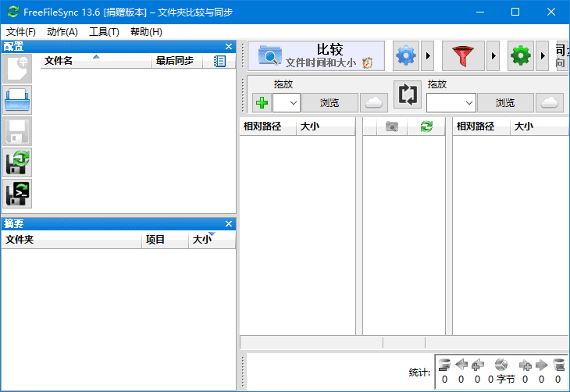Toggle configuration list view icon

point(219,61)
